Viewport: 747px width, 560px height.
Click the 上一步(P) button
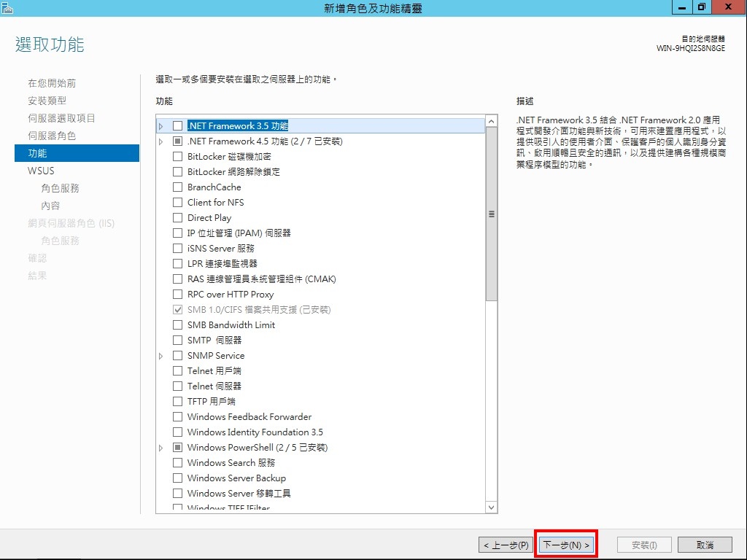click(506, 545)
